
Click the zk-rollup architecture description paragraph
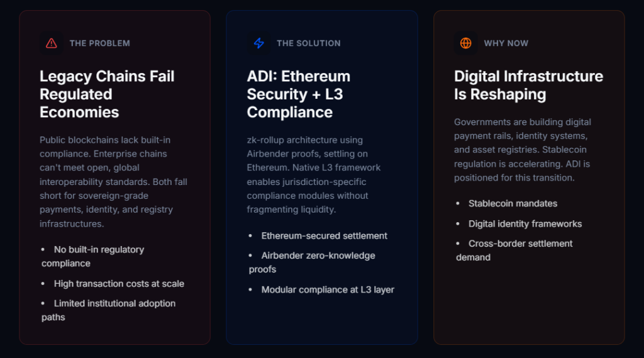(314, 174)
